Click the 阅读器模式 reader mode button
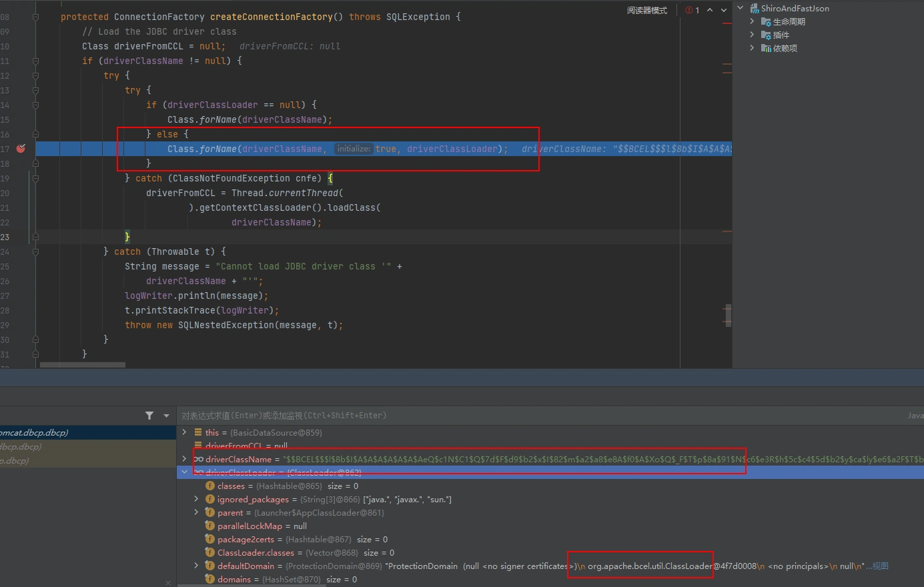Viewport: 924px width, 587px height. [646, 10]
